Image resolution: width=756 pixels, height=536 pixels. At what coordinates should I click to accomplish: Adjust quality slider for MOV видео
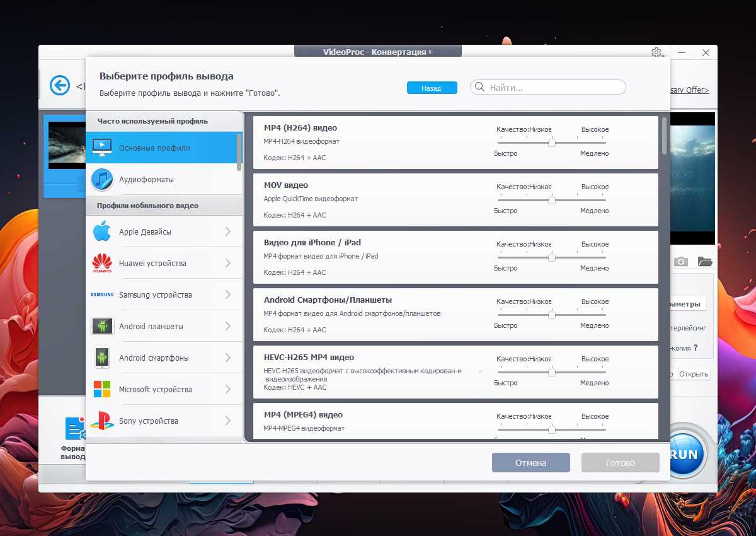(551, 200)
